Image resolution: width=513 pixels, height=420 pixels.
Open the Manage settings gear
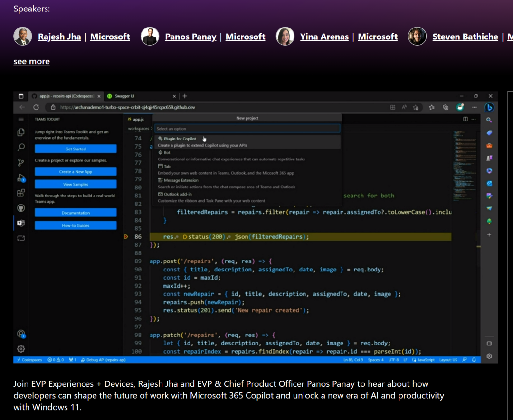[21, 348]
